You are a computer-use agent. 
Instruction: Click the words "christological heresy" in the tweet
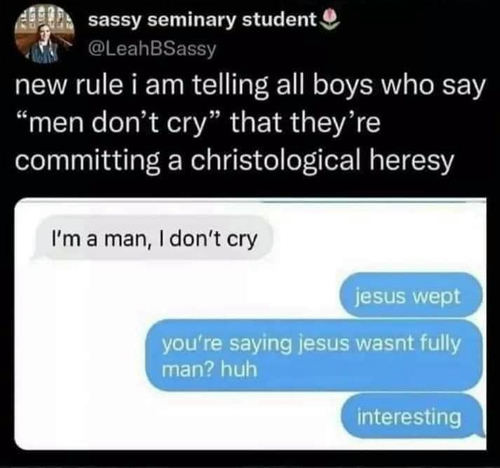coord(322,161)
